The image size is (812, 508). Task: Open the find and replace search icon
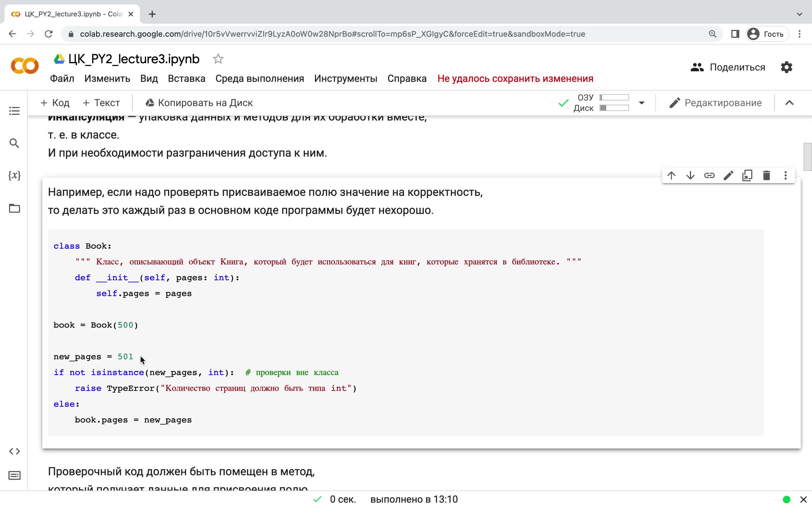[14, 143]
